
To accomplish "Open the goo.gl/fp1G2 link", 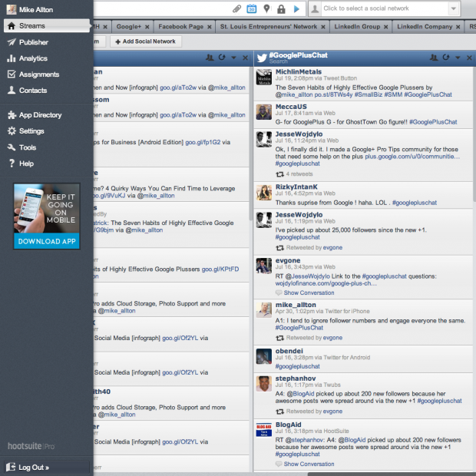I will click(x=203, y=142).
